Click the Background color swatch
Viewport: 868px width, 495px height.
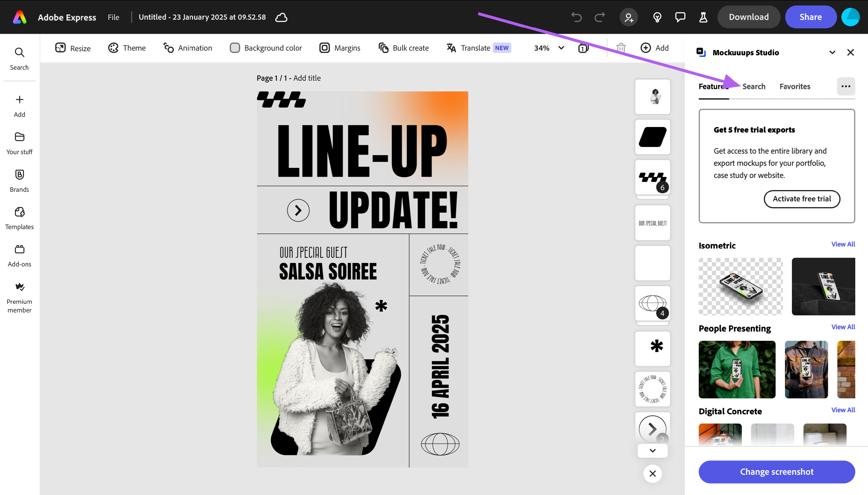(x=235, y=48)
